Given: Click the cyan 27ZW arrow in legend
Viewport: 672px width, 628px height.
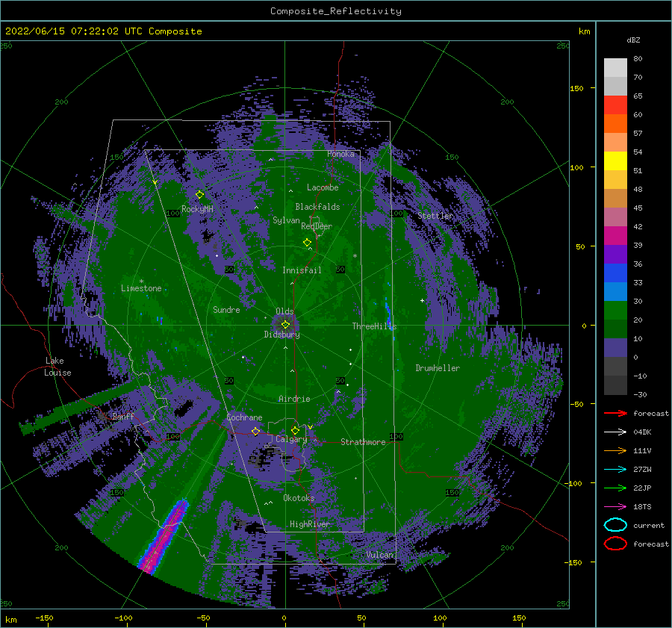Looking at the screenshot, I should coord(615,470).
